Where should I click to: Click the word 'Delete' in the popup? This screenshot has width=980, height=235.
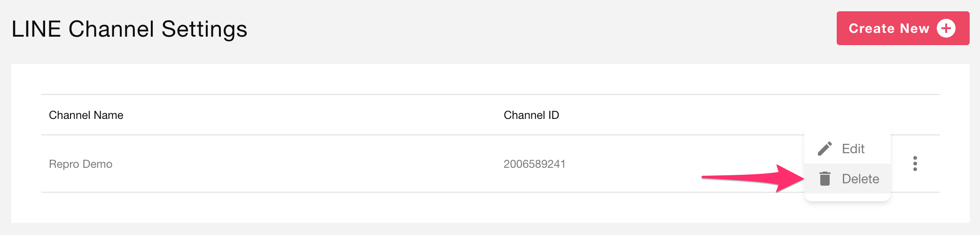(x=860, y=179)
